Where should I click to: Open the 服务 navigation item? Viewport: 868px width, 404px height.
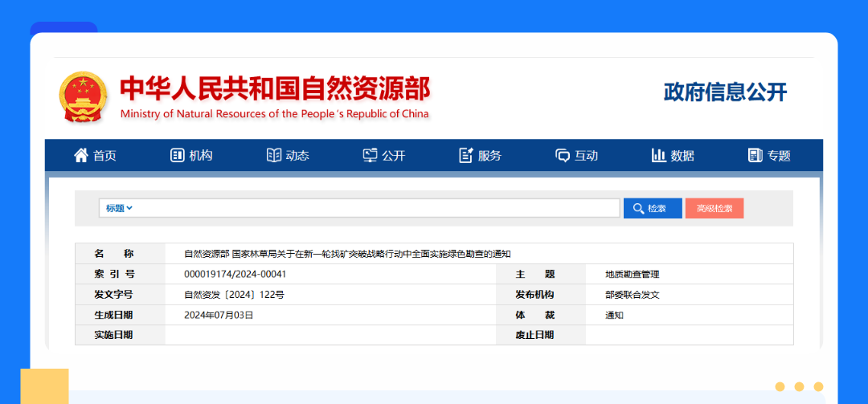(x=481, y=156)
